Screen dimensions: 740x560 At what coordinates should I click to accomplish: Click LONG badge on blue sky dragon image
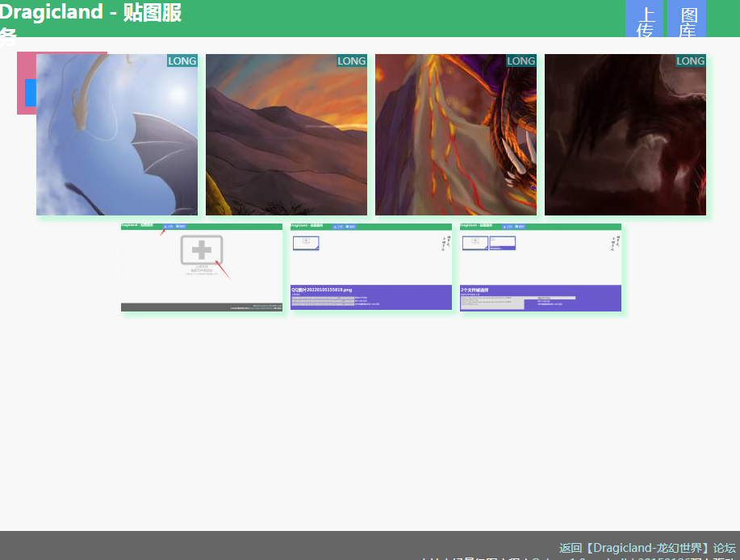click(x=182, y=61)
